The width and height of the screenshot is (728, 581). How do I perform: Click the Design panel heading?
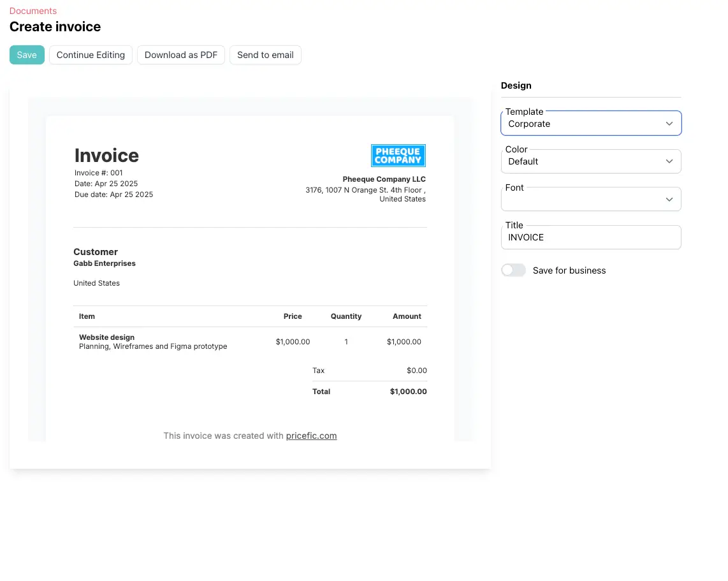(516, 85)
